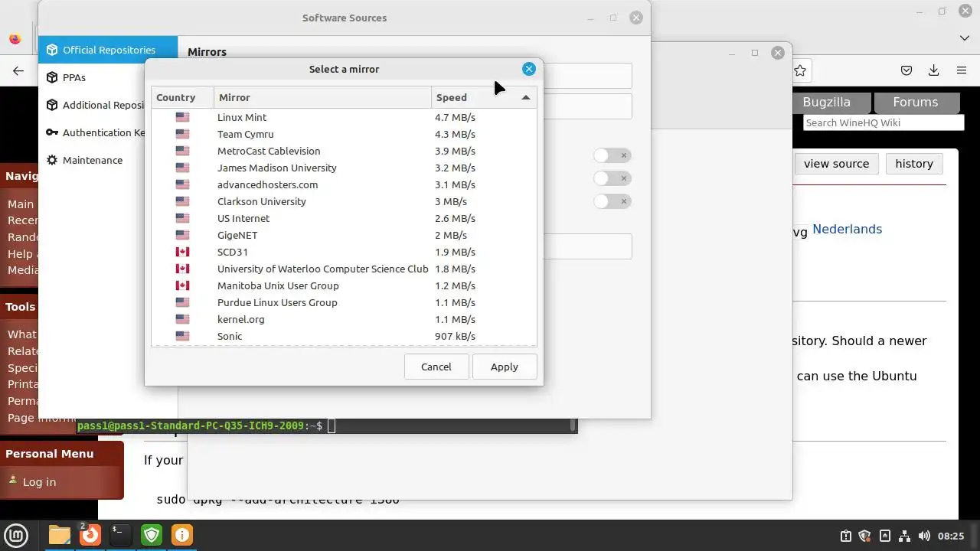Click the orange info taskbar icon
980x551 pixels.
click(x=182, y=535)
